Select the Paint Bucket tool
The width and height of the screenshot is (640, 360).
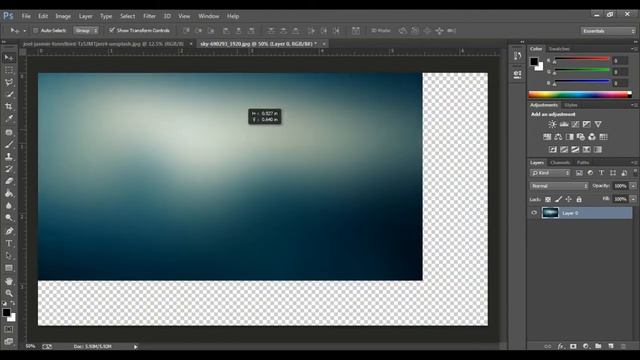click(9, 193)
